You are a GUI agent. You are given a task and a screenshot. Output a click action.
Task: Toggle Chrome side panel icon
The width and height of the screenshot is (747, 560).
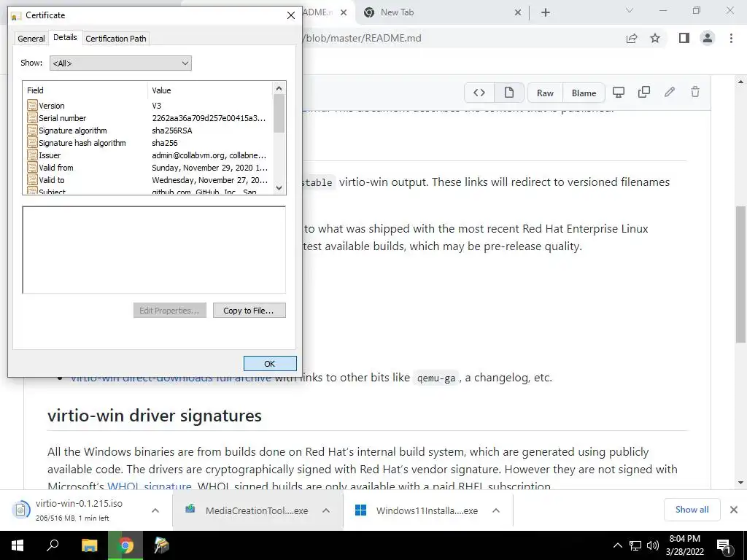tap(684, 38)
